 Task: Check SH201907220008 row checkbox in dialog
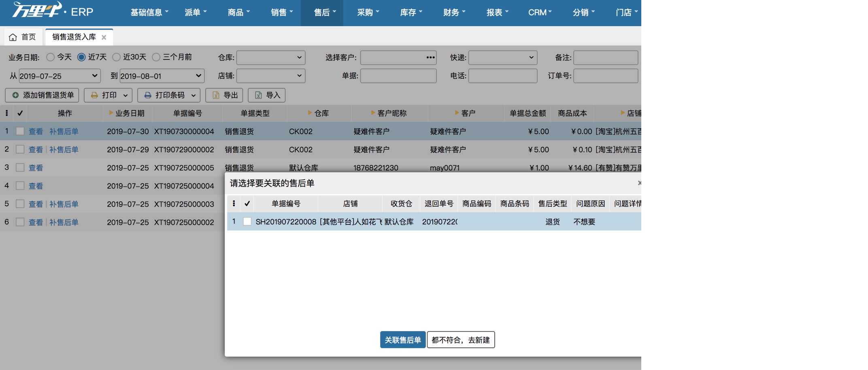point(247,222)
